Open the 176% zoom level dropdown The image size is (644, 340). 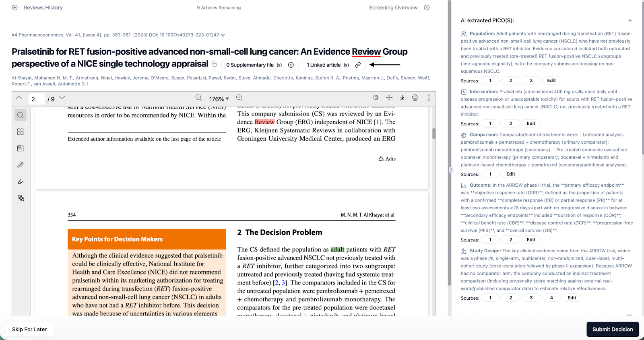point(219,99)
